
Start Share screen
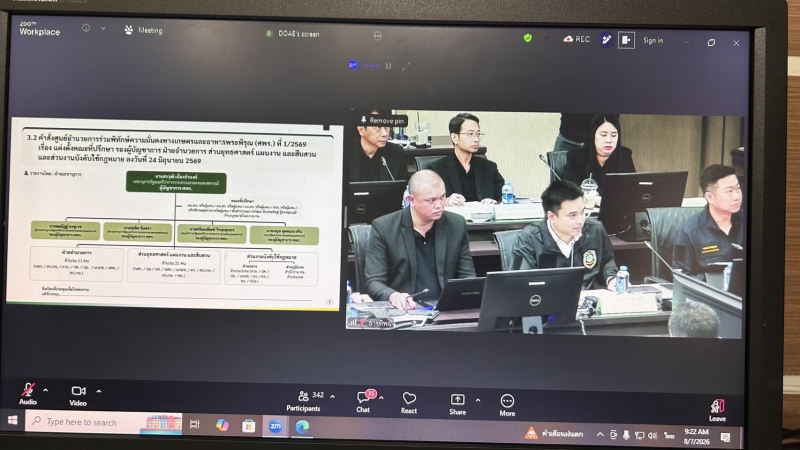tap(458, 404)
